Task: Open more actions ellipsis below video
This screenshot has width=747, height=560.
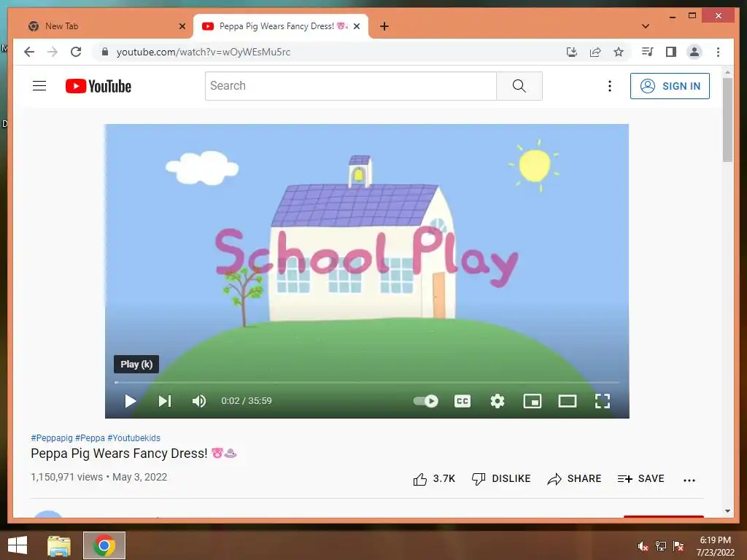Action: [x=689, y=480]
